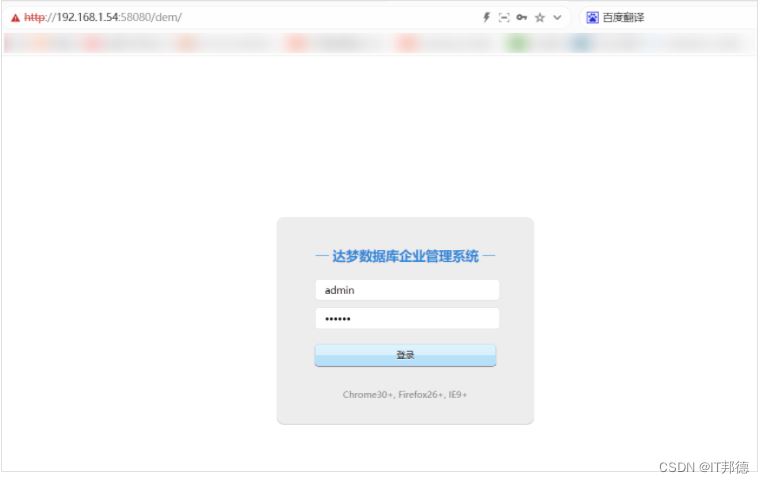Click the scan icon in address bar
The image size is (764, 483).
pyautogui.click(x=504, y=18)
